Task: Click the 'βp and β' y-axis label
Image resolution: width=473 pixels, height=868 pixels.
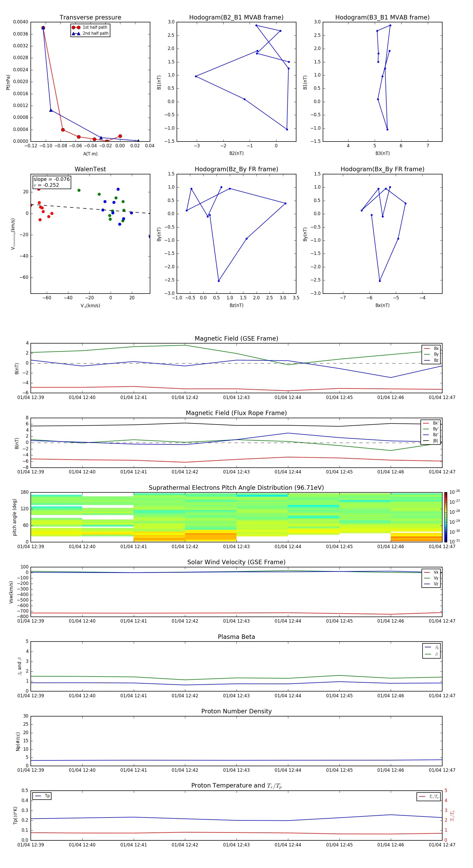Action: (19, 666)
